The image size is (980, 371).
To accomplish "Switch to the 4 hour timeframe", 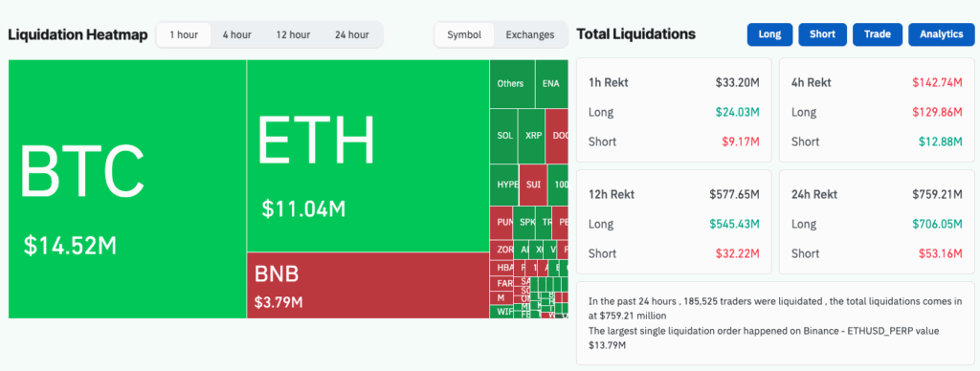I will [x=237, y=35].
